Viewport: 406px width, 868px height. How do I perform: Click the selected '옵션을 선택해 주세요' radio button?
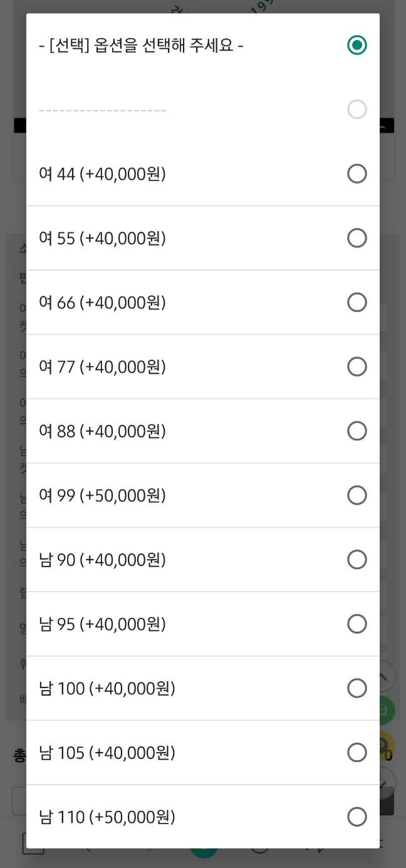tap(357, 45)
